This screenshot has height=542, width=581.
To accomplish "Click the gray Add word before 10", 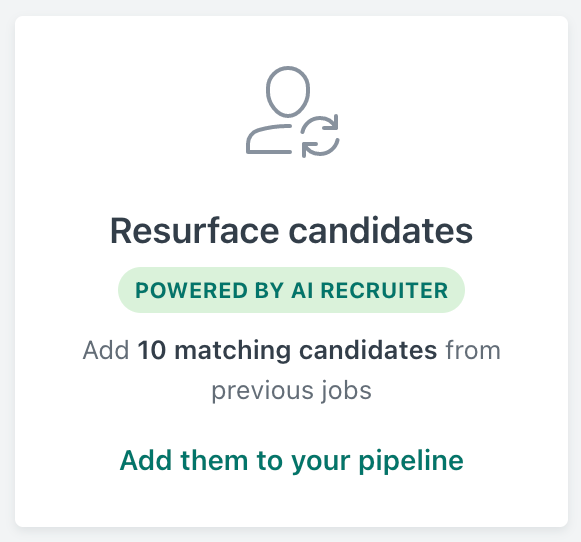I will [x=106, y=350].
